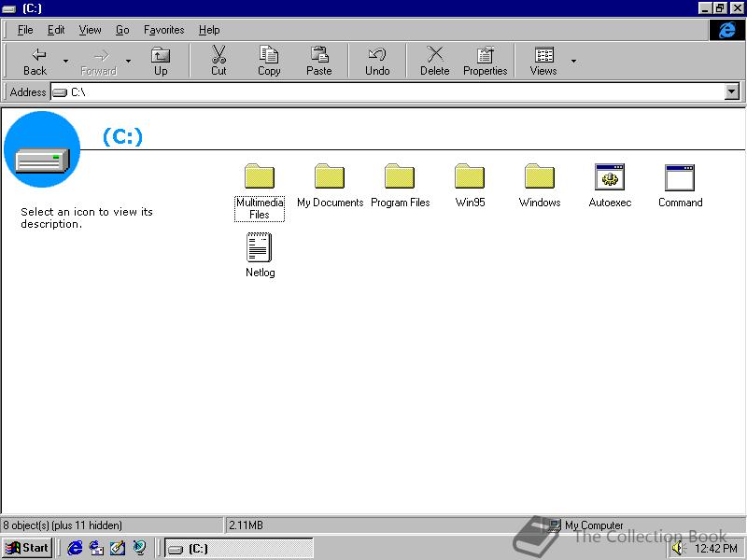Select the Command program icon
This screenshot has width=747, height=560.
pyautogui.click(x=680, y=177)
